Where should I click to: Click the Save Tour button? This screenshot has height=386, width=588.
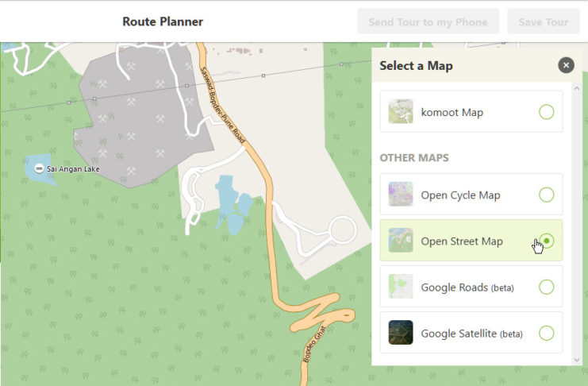point(544,21)
